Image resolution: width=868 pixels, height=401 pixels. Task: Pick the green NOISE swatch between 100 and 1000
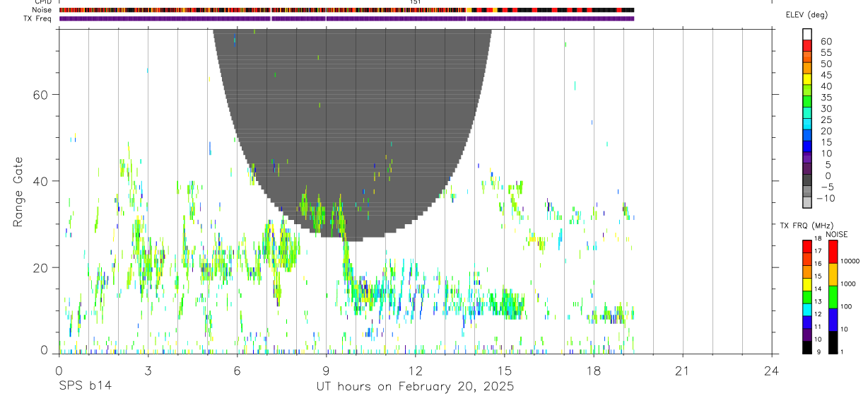click(833, 296)
